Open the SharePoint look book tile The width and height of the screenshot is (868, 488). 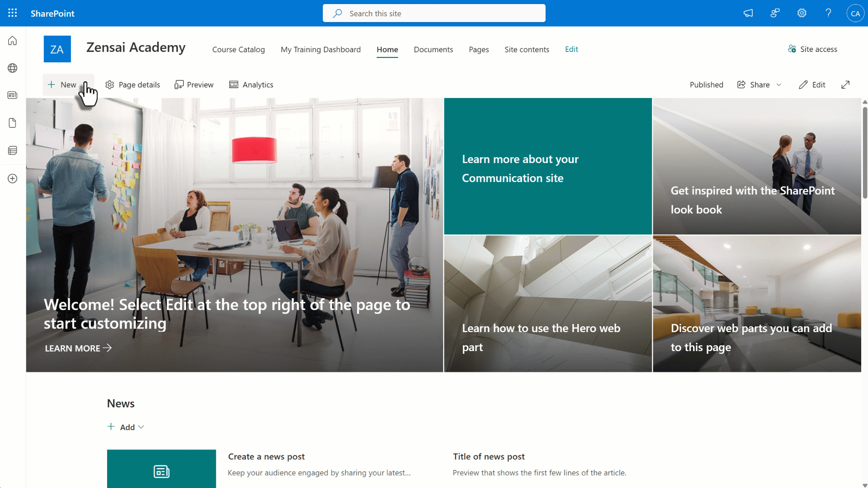coord(757,166)
